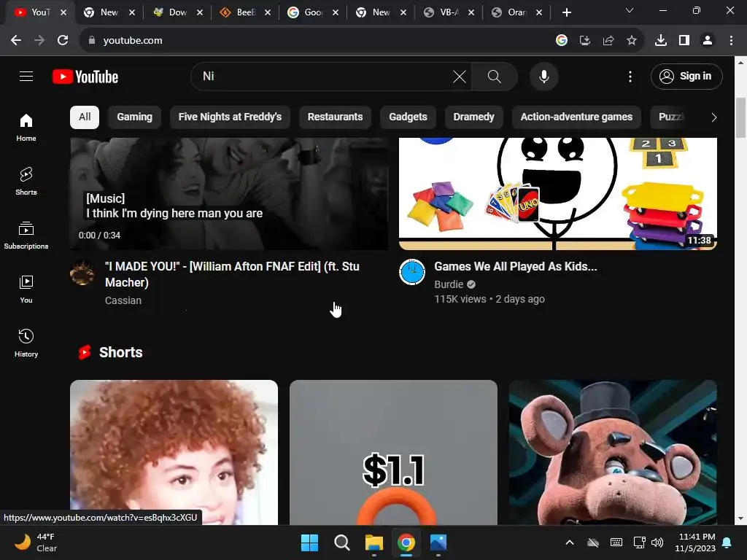Click the Sign in button

pyautogui.click(x=686, y=76)
